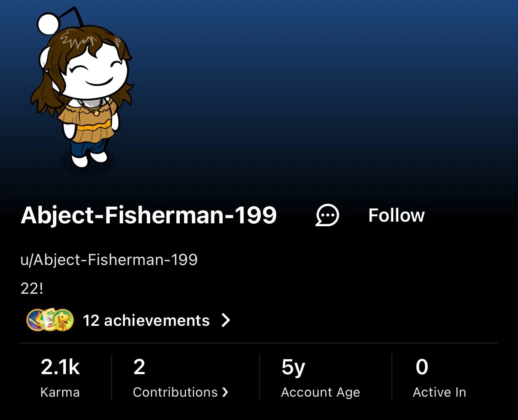518x420 pixels.
Task: Click the third golden achievement badge
Action: pos(64,320)
